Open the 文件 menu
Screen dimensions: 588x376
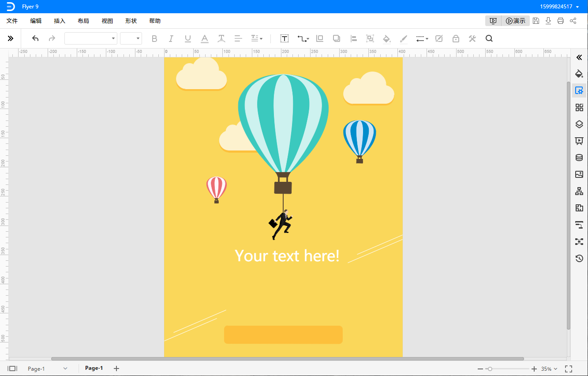click(12, 21)
